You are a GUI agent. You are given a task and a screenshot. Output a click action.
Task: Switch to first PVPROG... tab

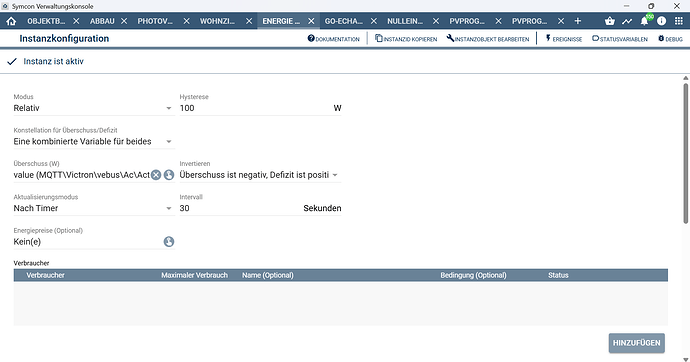(467, 21)
